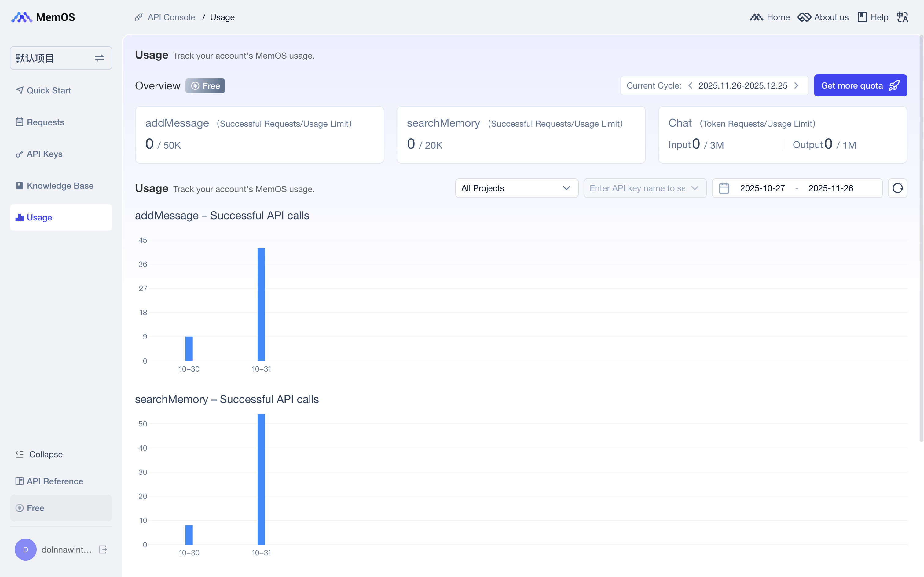Go to next billing cycle
Image resolution: width=924 pixels, height=577 pixels.
pos(797,85)
